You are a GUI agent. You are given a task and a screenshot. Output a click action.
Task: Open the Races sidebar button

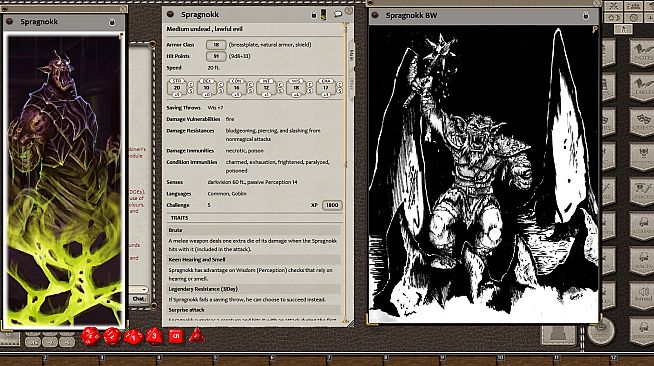(x=641, y=260)
